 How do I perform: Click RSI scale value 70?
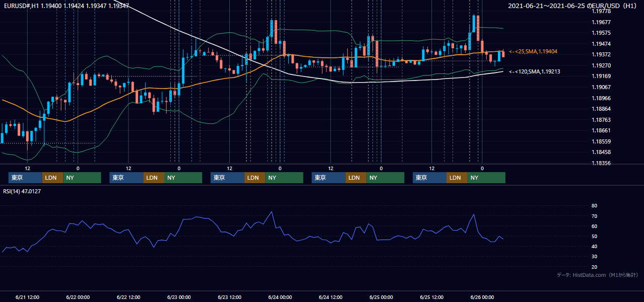(594, 216)
